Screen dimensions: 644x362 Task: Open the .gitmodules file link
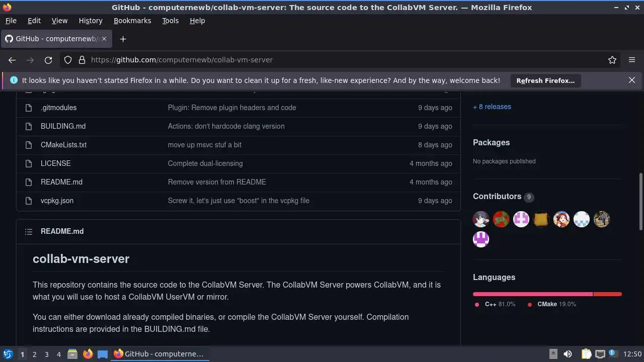pos(59,108)
